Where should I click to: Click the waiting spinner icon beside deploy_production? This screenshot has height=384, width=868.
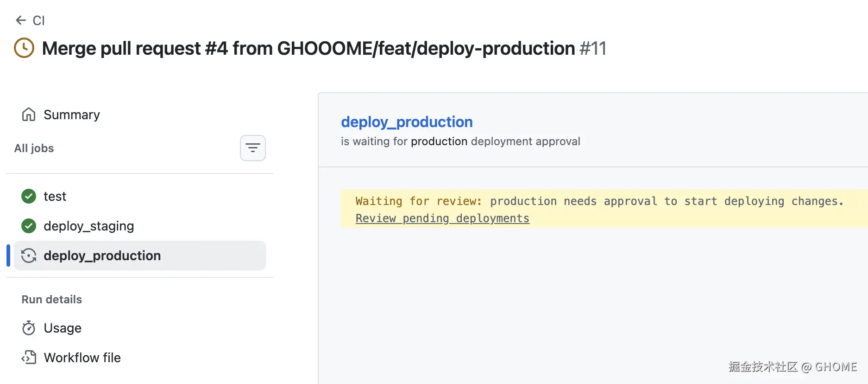click(x=29, y=256)
